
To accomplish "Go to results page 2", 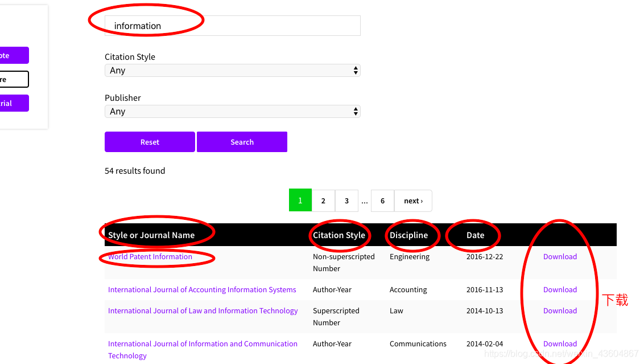I will pos(323,201).
